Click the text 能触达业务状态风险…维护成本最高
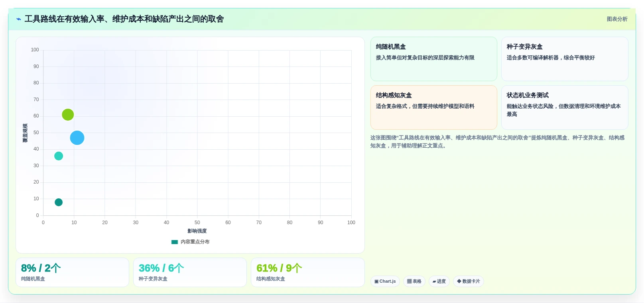This screenshot has height=303, width=644. 564,110
